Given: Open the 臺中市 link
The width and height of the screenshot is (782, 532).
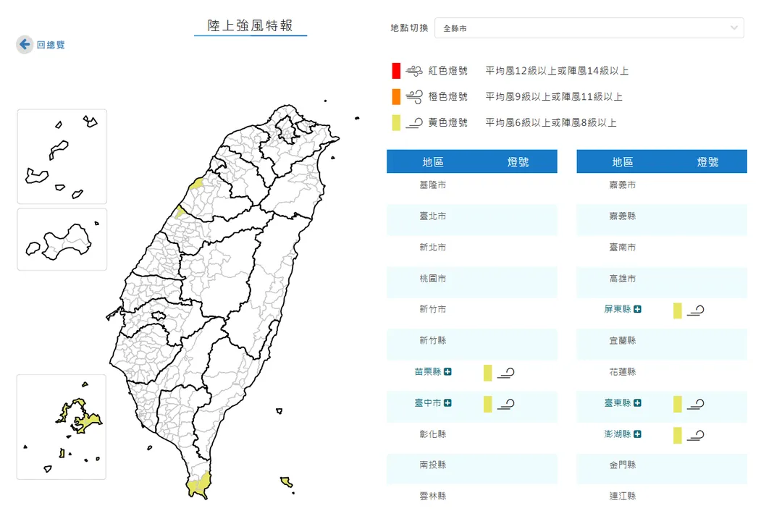Looking at the screenshot, I should (428, 403).
